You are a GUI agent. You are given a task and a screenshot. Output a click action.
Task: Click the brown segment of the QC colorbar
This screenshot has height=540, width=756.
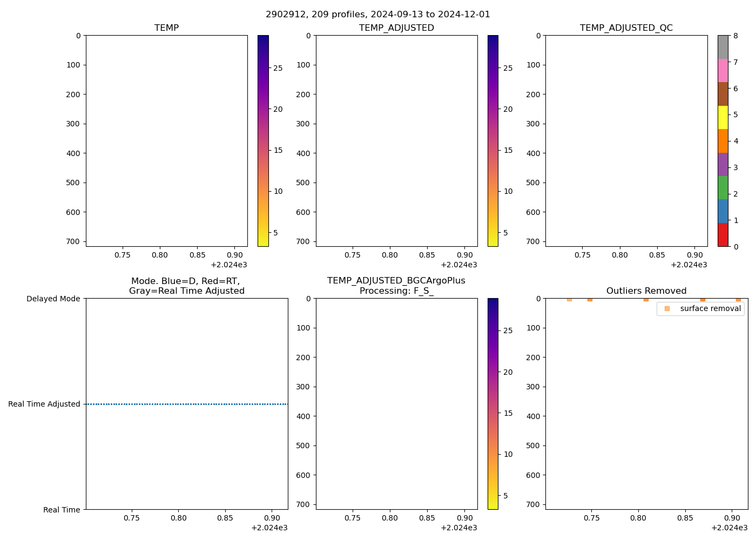[x=723, y=94]
